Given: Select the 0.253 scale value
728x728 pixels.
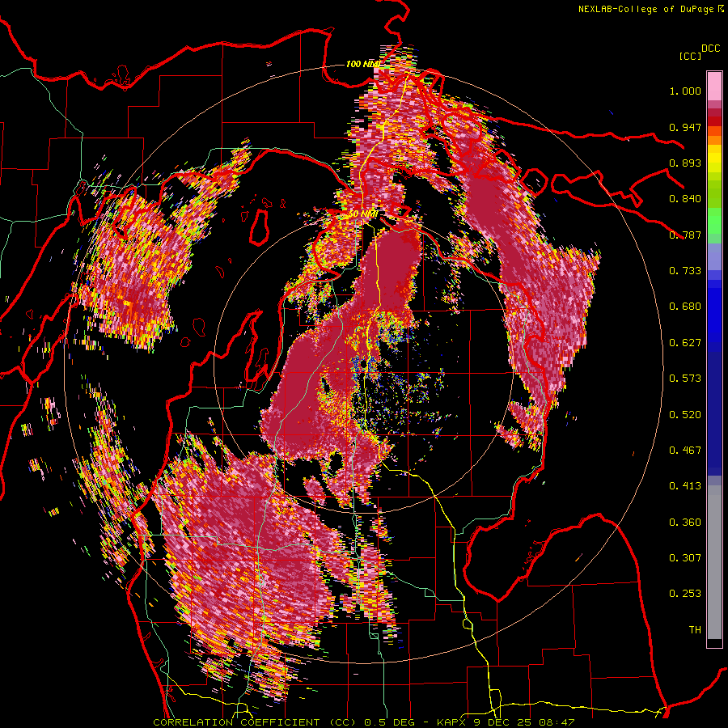Looking at the screenshot, I should pos(685,594).
